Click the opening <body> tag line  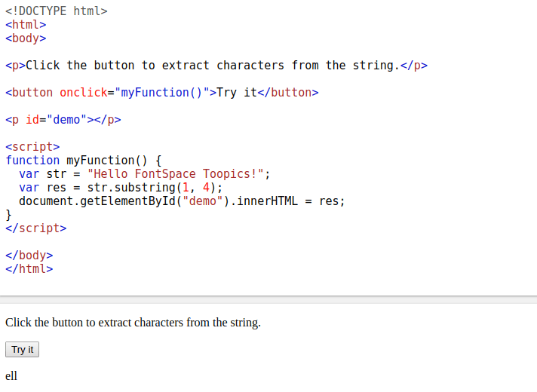(x=26, y=38)
